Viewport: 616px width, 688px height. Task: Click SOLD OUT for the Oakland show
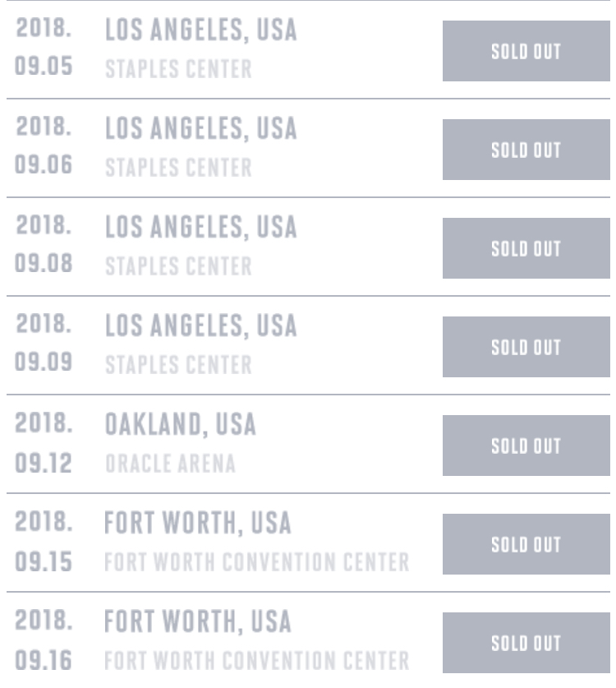[526, 446]
